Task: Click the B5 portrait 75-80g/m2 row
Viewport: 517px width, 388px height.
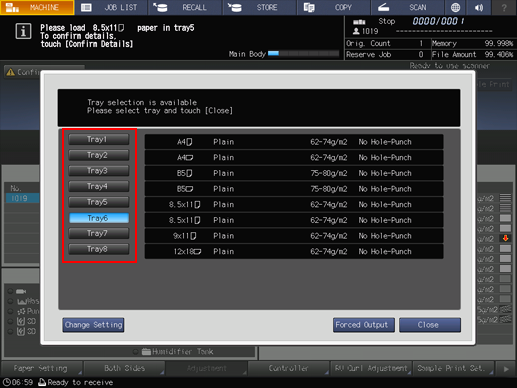Action: [x=294, y=173]
